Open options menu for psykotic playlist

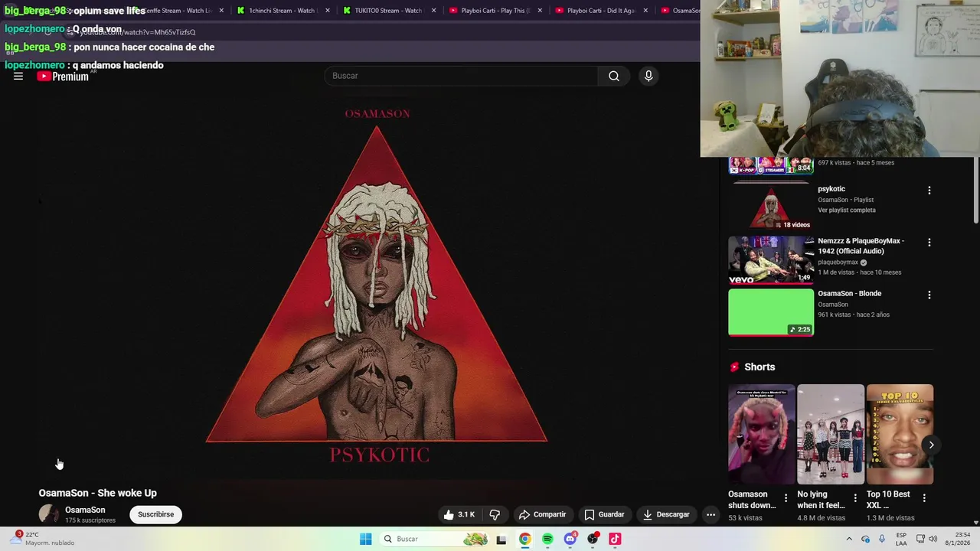(929, 190)
